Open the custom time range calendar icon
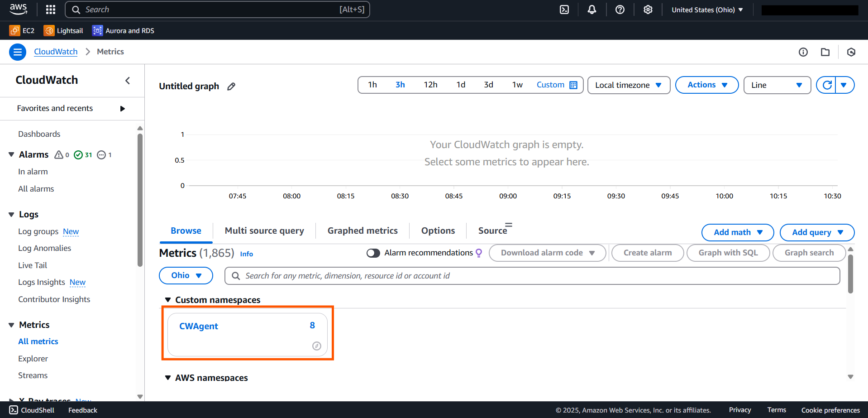868x418 pixels. pos(573,85)
